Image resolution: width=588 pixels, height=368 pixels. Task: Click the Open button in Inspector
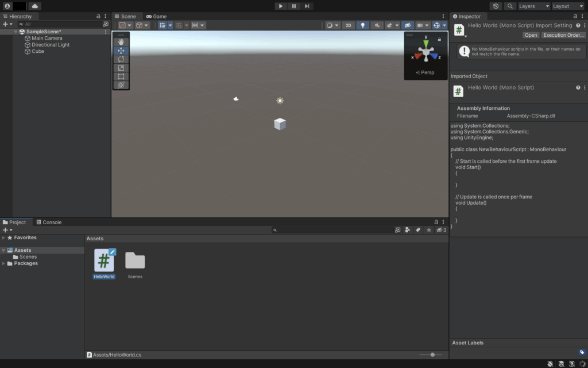coord(531,35)
